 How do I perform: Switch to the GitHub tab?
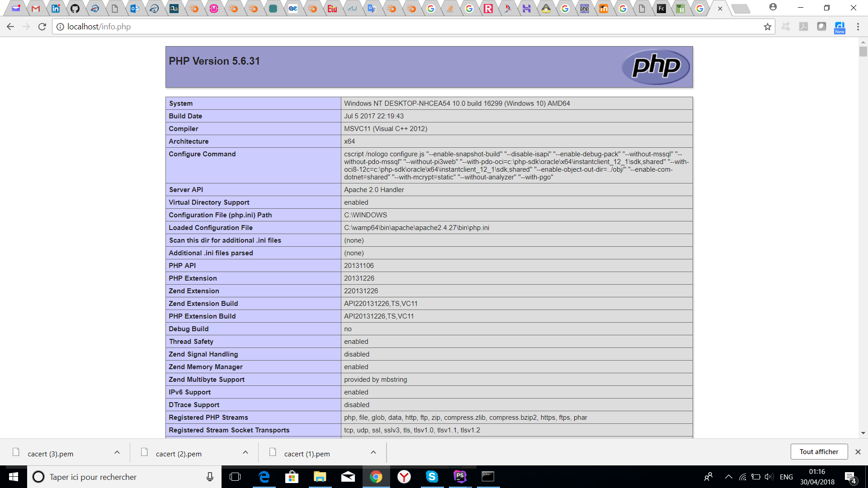75,8
